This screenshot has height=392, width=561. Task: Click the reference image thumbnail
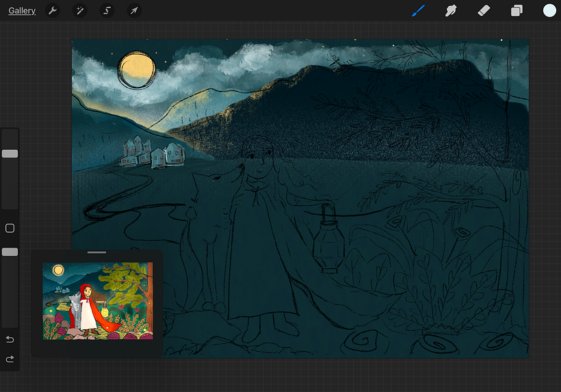pyautogui.click(x=98, y=301)
